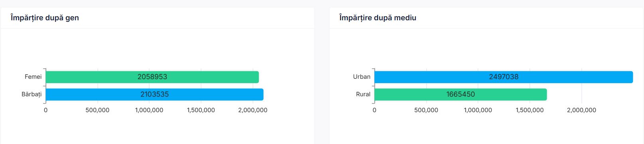
Task: Click 0 tick in mediu chart
Action: [x=374, y=110]
